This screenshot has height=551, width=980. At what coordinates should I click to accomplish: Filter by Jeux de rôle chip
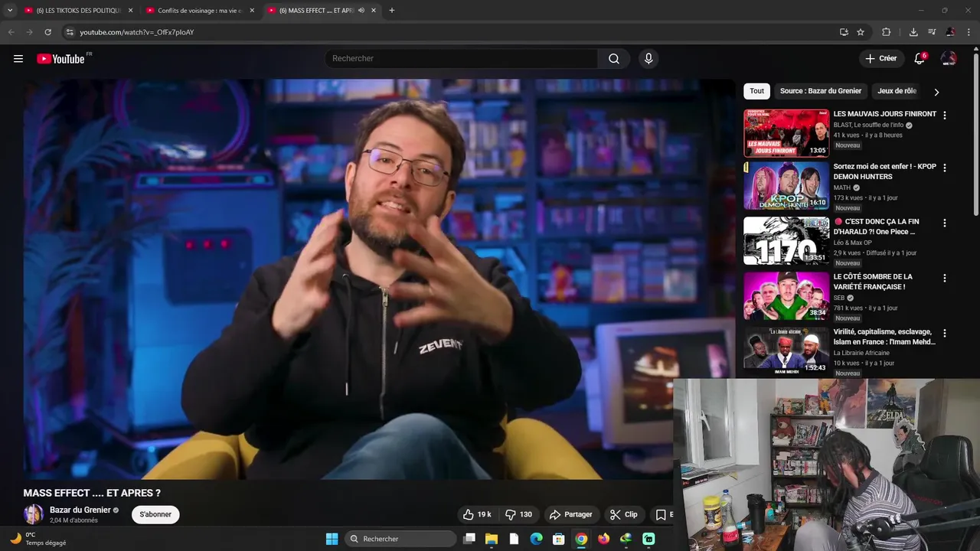897,91
